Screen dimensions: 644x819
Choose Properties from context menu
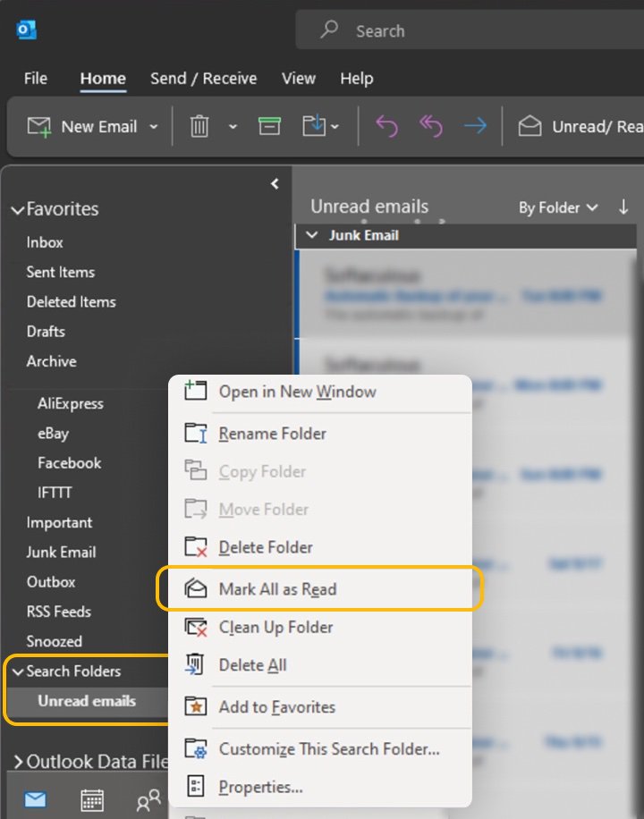pos(320,787)
